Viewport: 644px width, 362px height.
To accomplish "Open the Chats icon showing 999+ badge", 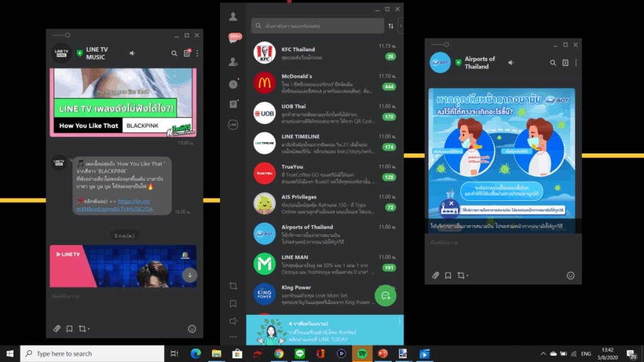I will pos(233,38).
